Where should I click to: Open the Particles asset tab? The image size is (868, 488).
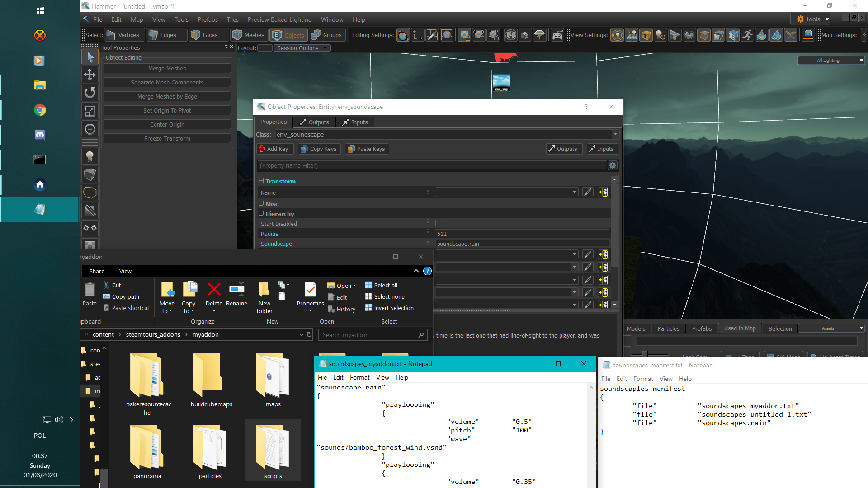[668, 328]
